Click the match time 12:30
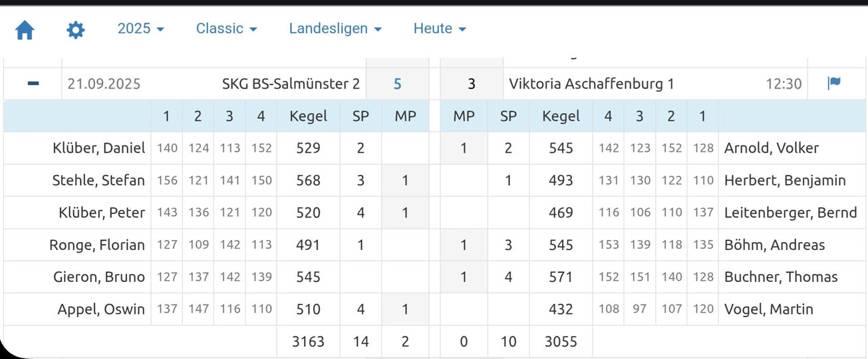 click(x=784, y=84)
